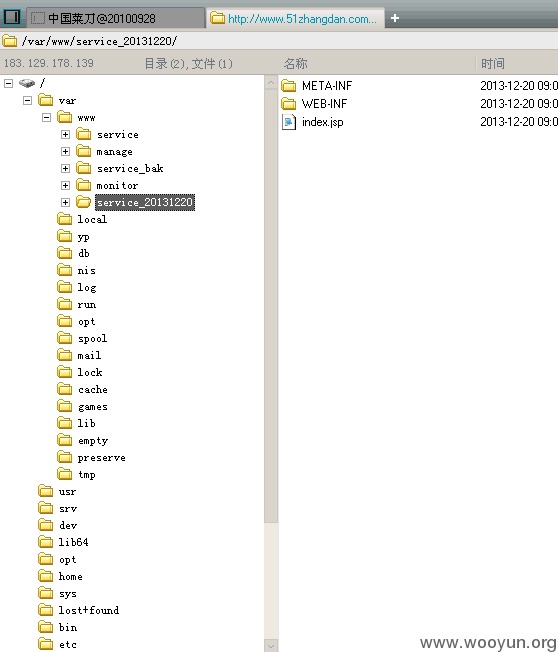Click the cache folder icon

[x=64, y=389]
